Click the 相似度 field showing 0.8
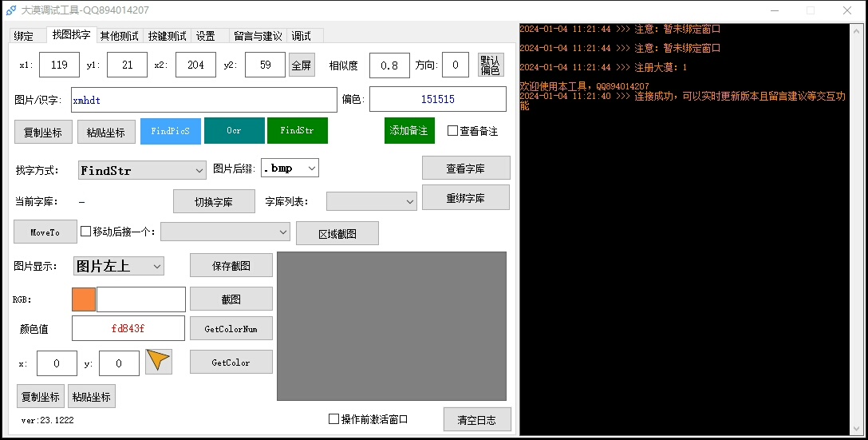This screenshot has width=868, height=440. [389, 65]
